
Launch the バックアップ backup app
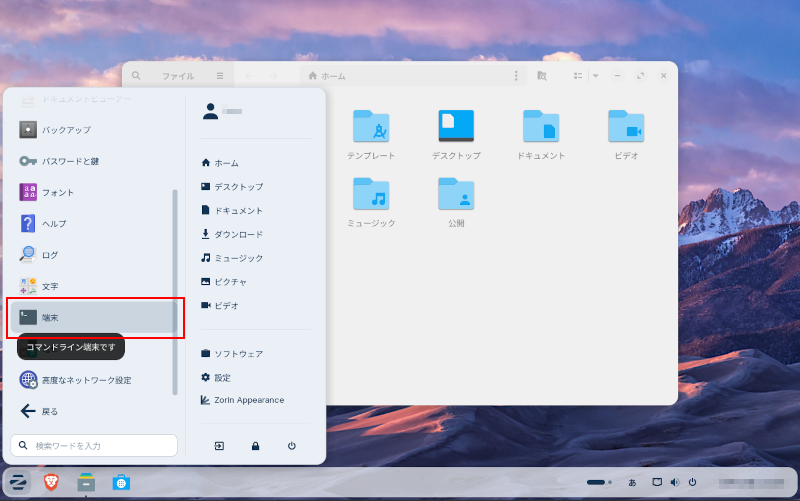click(66, 130)
